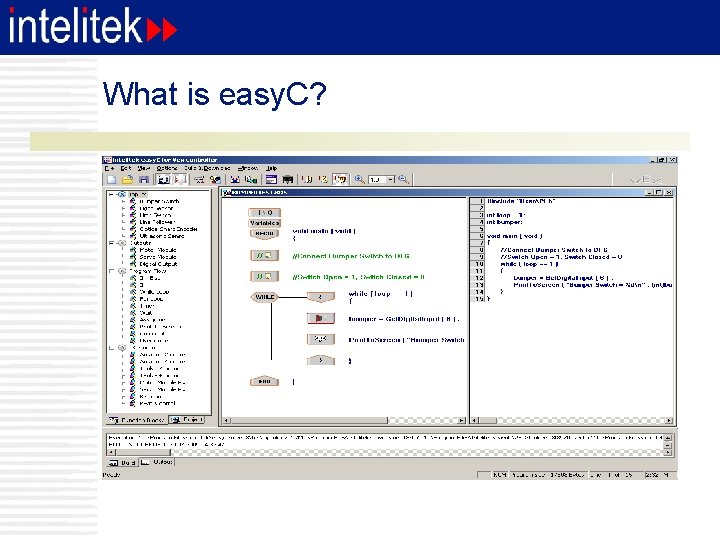Click the flowchart horizontal scrollbar
The width and height of the screenshot is (720, 540).
coord(344,420)
